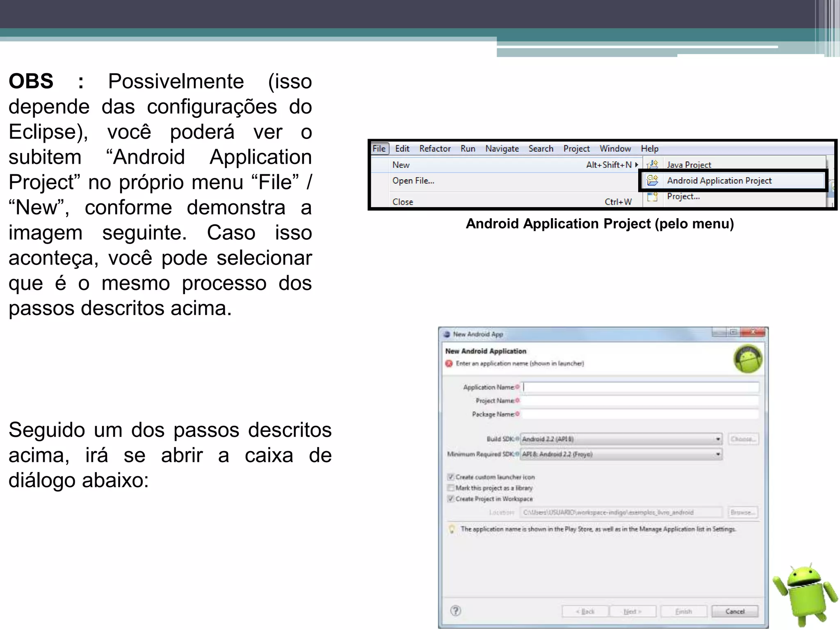Focus the Project Name field
840x630 pixels.
[641, 401]
